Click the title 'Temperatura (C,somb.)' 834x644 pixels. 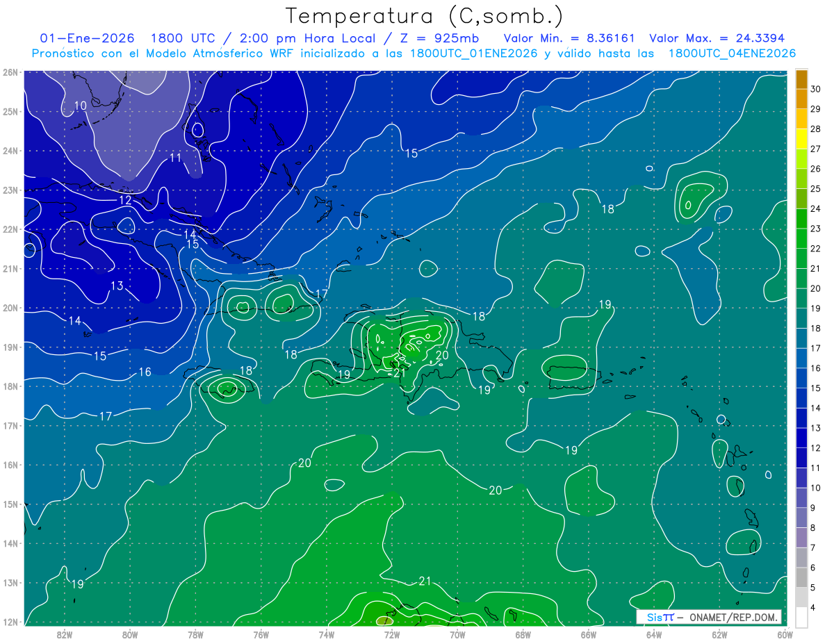click(x=424, y=16)
